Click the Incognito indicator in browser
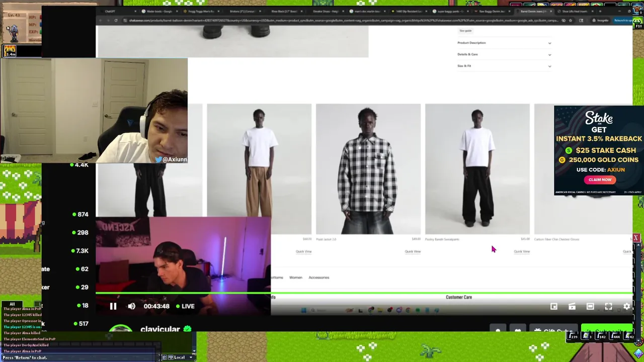The image size is (644, 362). pyautogui.click(x=600, y=21)
